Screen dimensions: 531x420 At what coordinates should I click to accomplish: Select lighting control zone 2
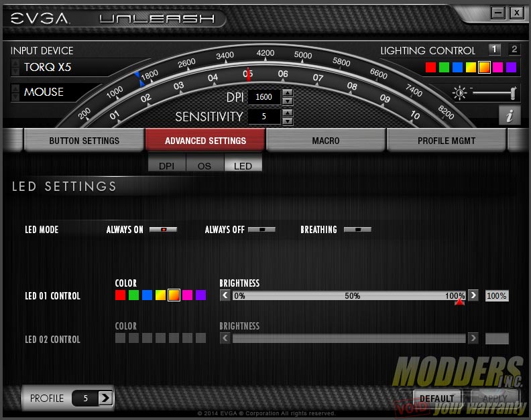[514, 50]
